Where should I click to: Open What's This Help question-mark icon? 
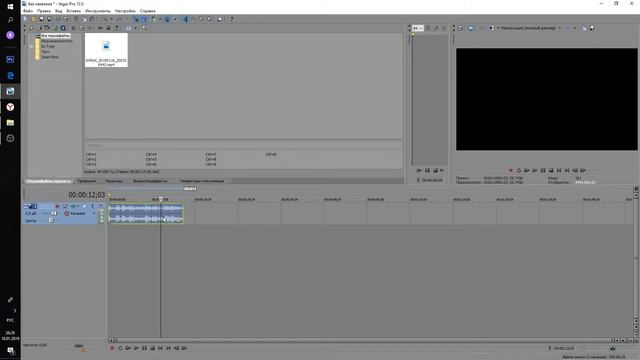tap(230, 19)
